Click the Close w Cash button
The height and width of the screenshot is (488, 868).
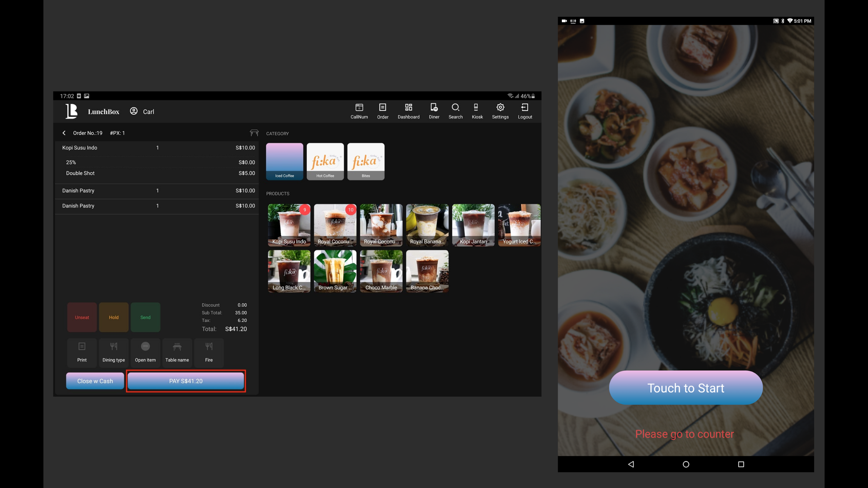coord(95,381)
